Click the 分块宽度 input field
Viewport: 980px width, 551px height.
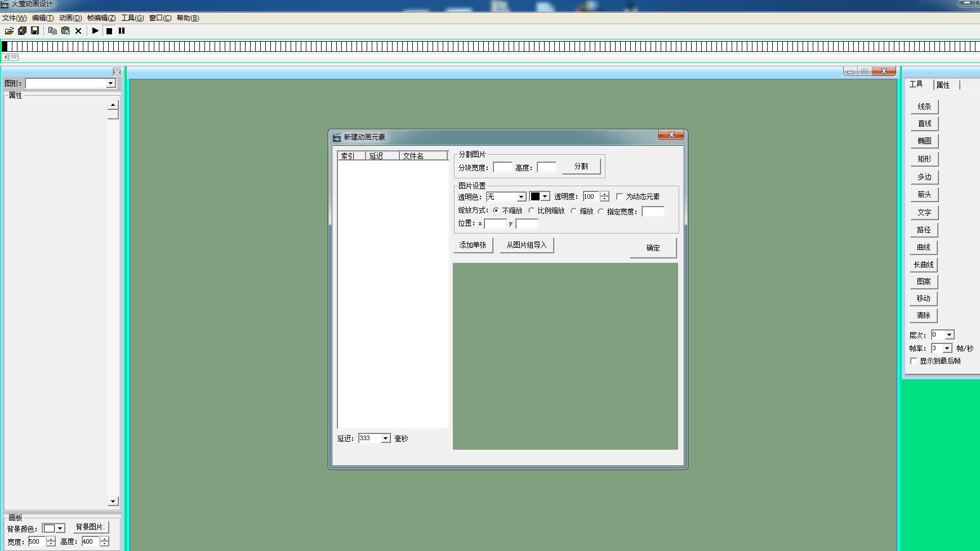coord(502,167)
